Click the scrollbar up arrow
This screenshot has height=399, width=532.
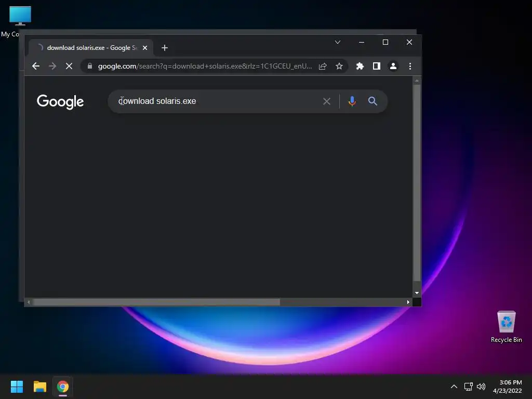pyautogui.click(x=417, y=81)
